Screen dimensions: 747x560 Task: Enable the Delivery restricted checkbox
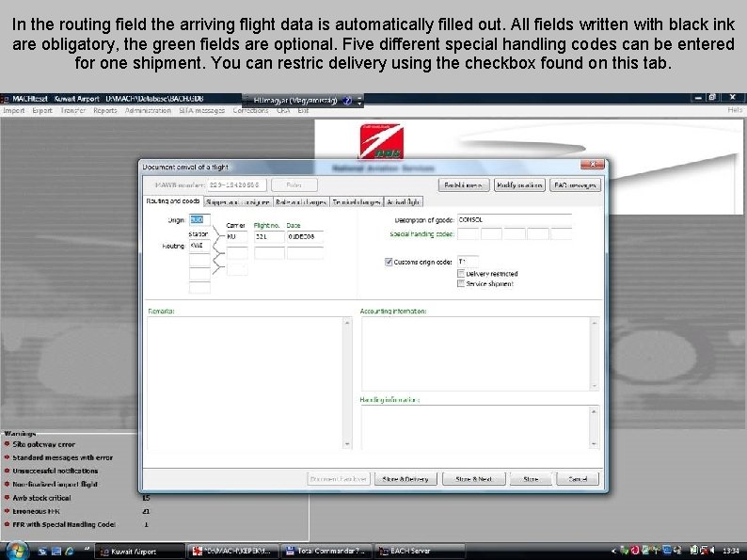(x=461, y=274)
